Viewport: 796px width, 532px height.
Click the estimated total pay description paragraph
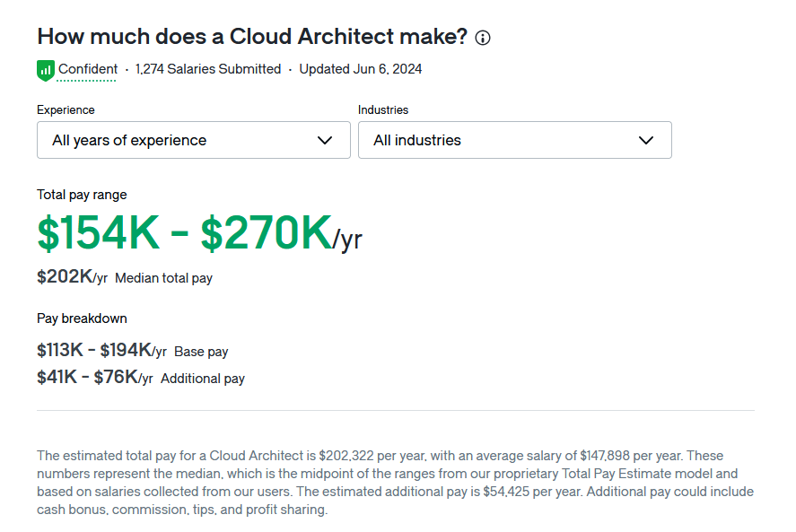click(395, 483)
